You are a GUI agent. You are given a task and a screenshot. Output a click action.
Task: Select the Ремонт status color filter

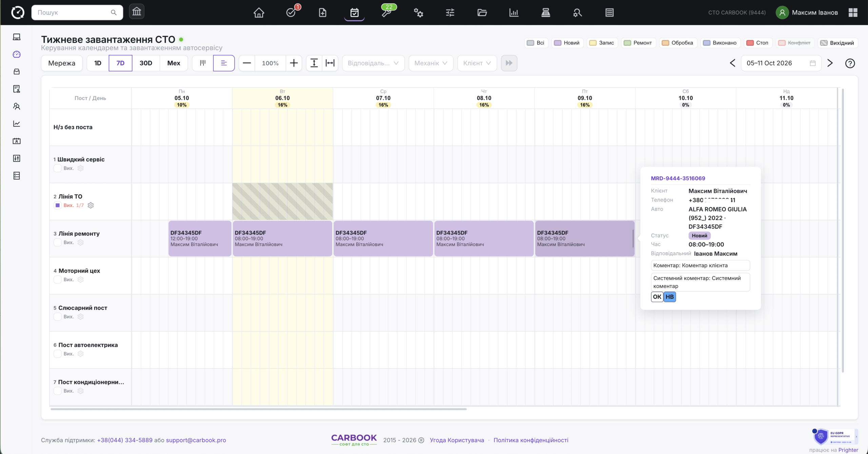(x=638, y=43)
